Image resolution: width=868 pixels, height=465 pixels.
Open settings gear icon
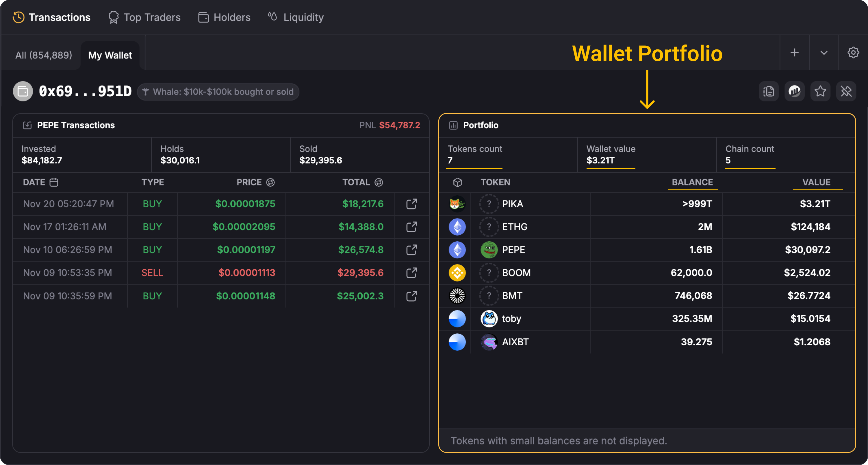pos(853,53)
